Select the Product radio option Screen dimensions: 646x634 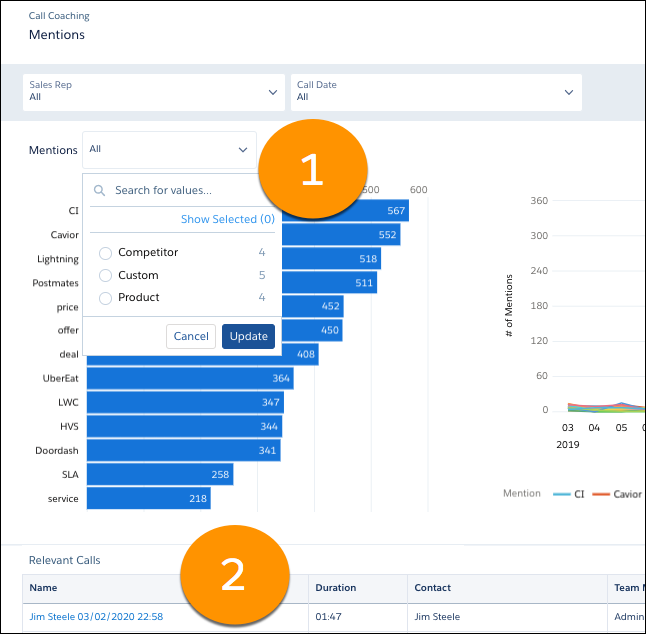[x=105, y=298]
